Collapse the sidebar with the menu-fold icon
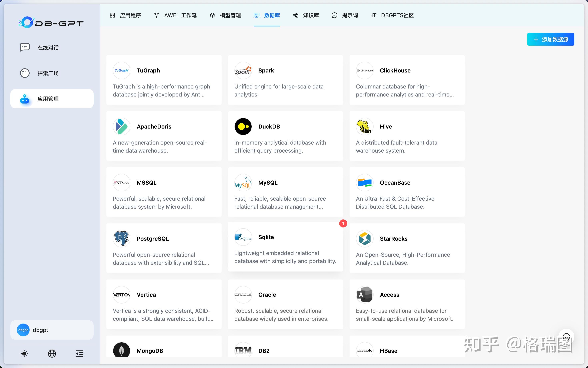 pyautogui.click(x=79, y=353)
